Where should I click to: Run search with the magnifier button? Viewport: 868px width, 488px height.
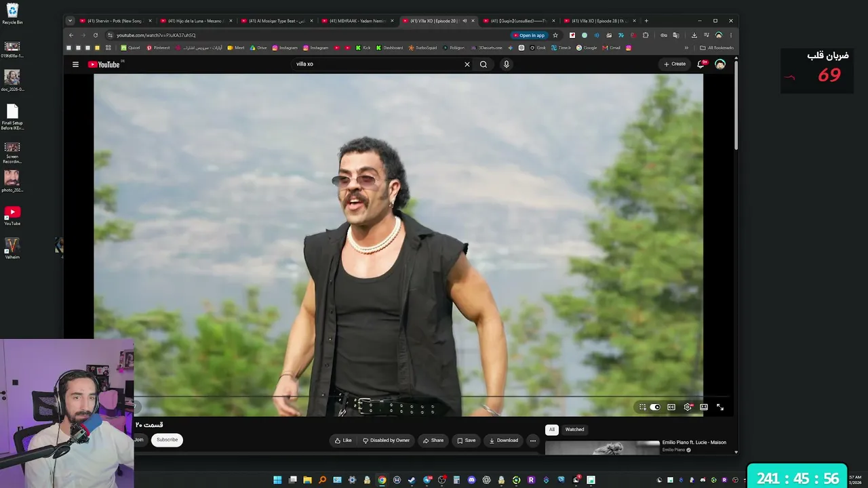pyautogui.click(x=484, y=64)
